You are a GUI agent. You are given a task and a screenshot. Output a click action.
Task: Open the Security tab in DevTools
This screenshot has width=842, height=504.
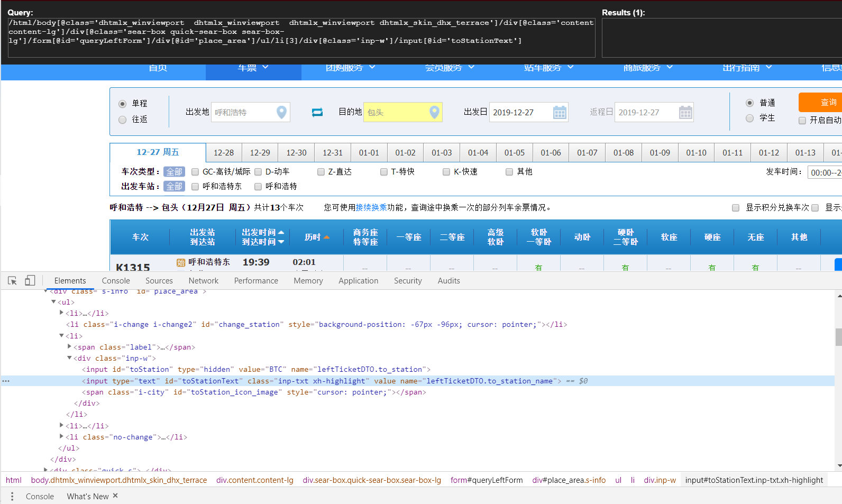408,281
